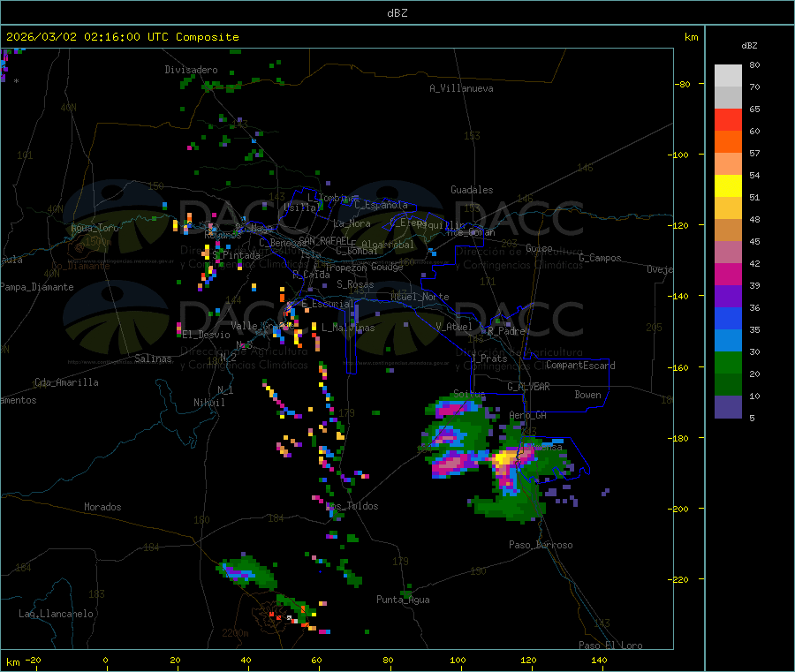Viewport: 795px width, 672px height.
Task: Click the 'Nihuil' place label
Action: coord(209,403)
